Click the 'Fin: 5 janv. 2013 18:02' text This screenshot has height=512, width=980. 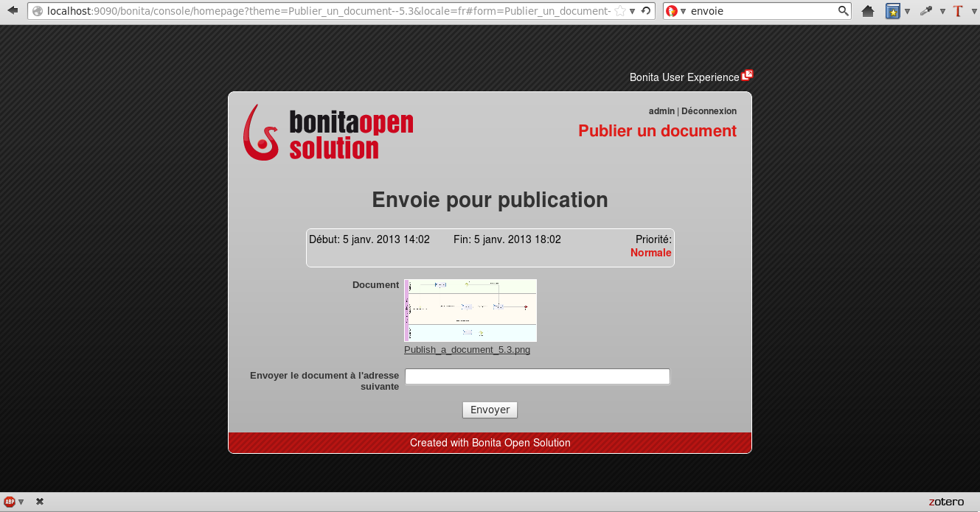tap(507, 239)
